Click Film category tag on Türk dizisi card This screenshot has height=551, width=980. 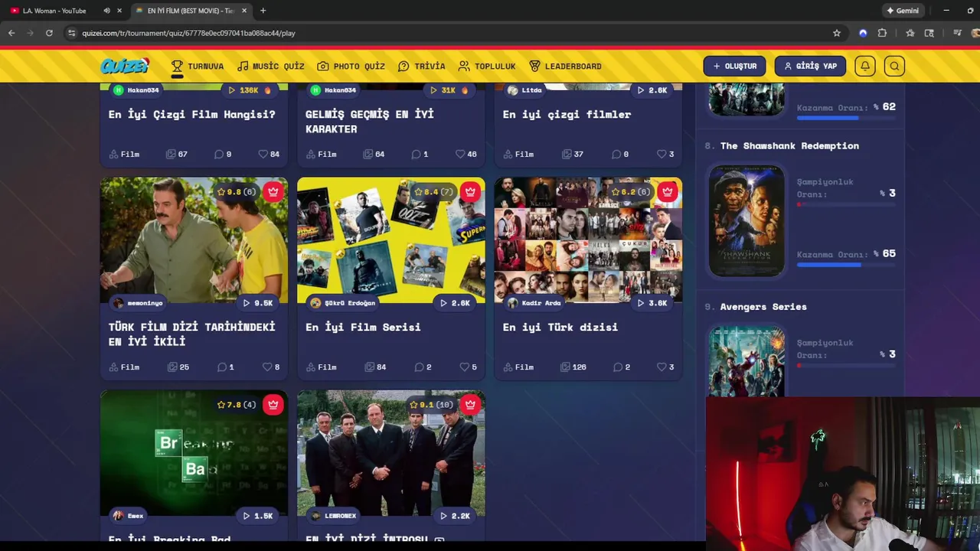coord(518,367)
